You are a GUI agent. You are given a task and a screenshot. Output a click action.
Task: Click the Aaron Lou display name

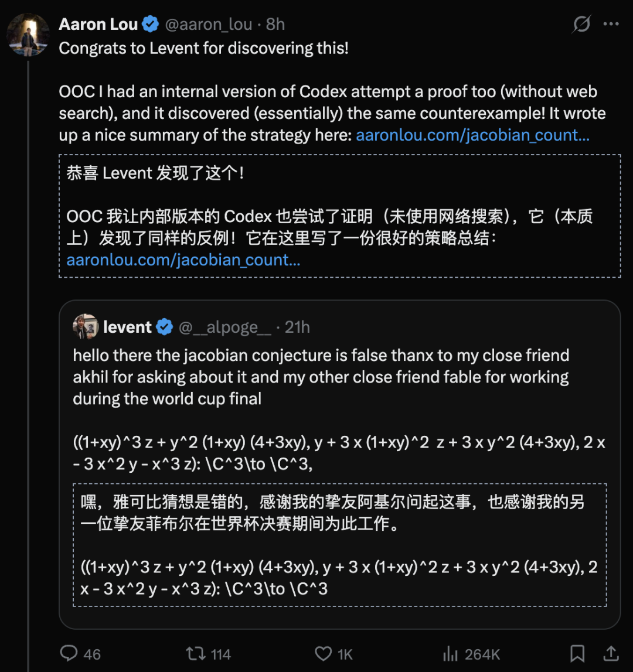click(98, 25)
